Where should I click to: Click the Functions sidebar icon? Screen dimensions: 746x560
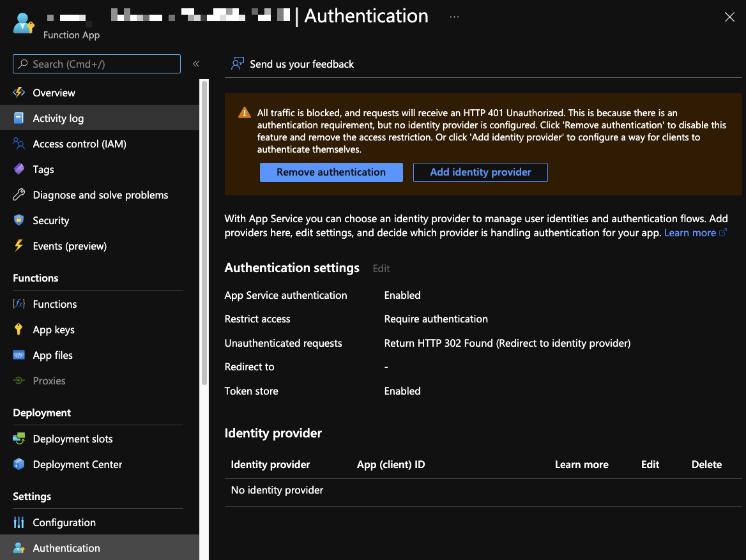coord(19,304)
